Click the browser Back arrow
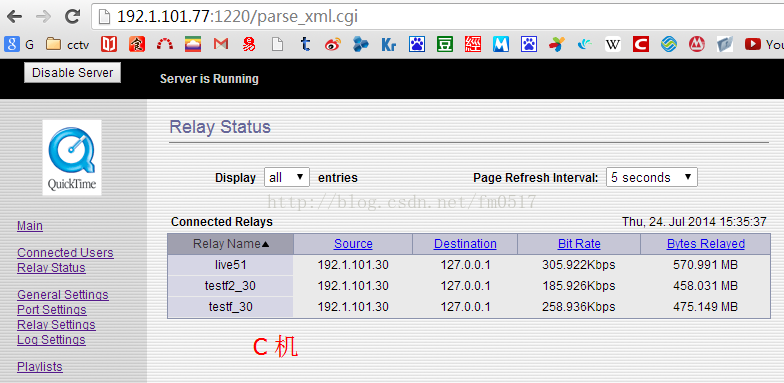Screen dimensions: 784x383 [14, 17]
